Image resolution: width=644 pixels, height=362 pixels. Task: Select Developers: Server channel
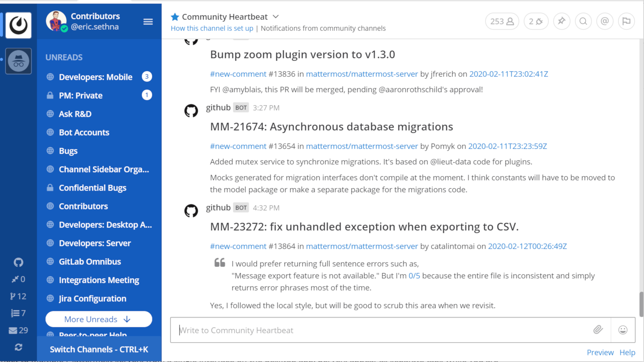pos(99,243)
